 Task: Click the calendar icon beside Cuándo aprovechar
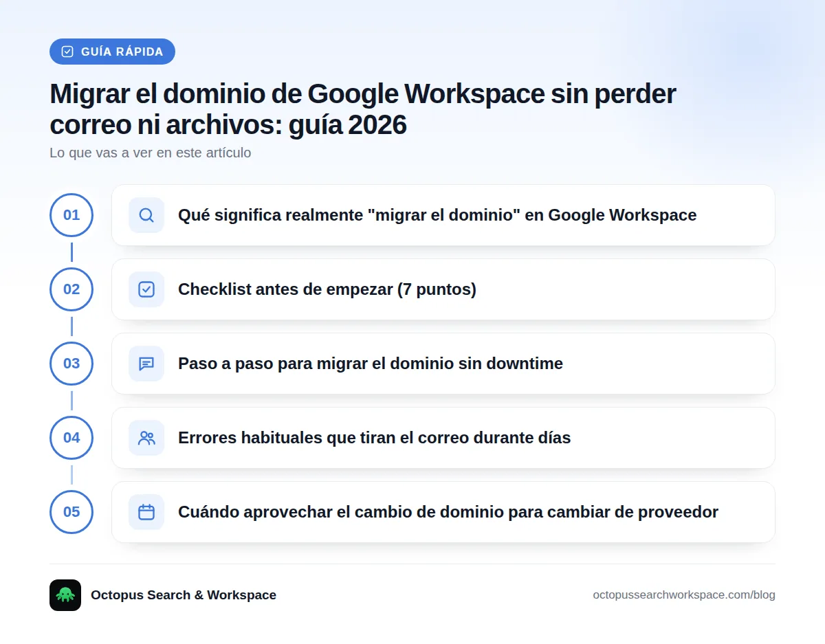pos(146,512)
